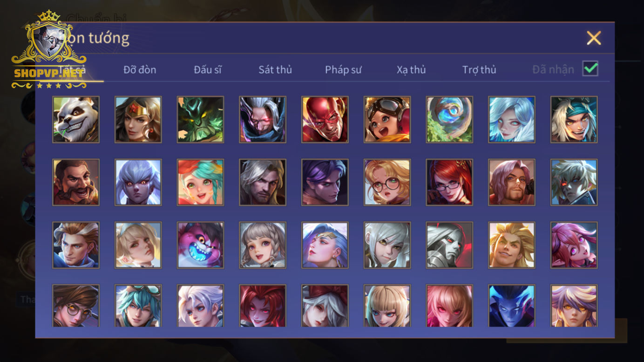Select the white panda hero portrait
This screenshot has width=644, height=362.
pyautogui.click(x=76, y=119)
